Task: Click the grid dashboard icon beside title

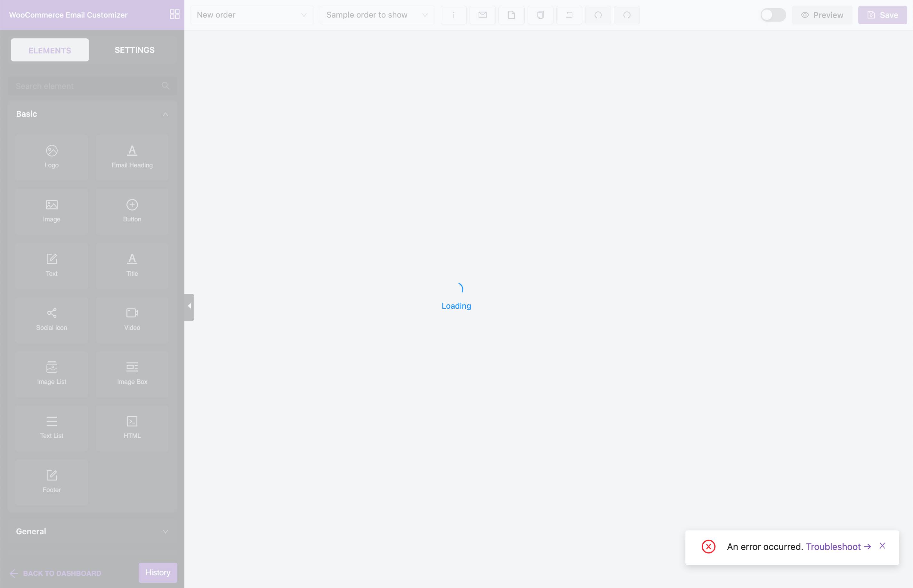Action: pyautogui.click(x=174, y=14)
